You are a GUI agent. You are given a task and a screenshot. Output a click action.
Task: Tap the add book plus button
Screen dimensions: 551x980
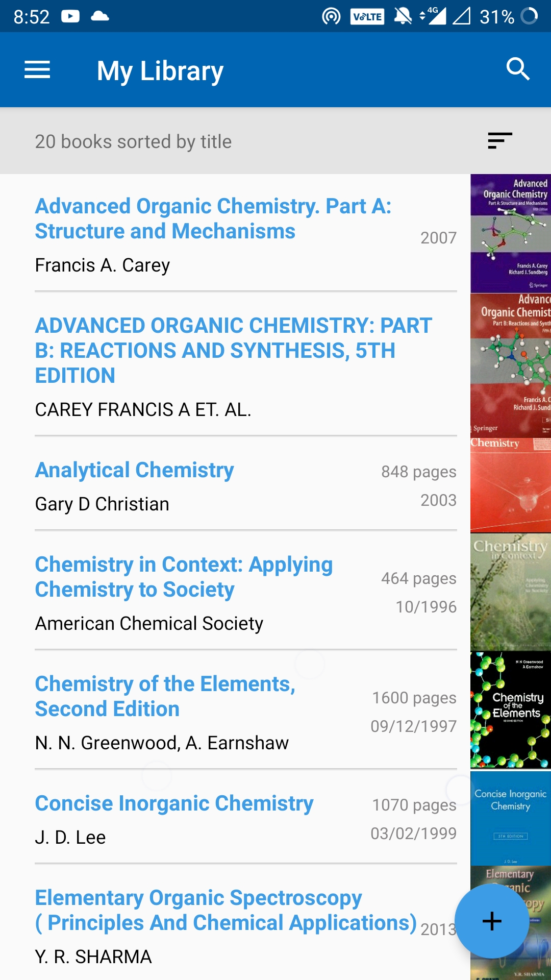coord(492,921)
